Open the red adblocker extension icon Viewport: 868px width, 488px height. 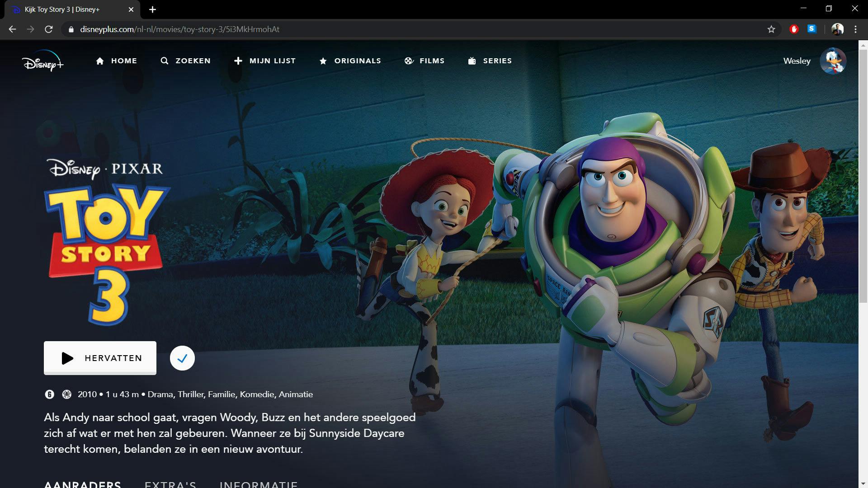[794, 29]
